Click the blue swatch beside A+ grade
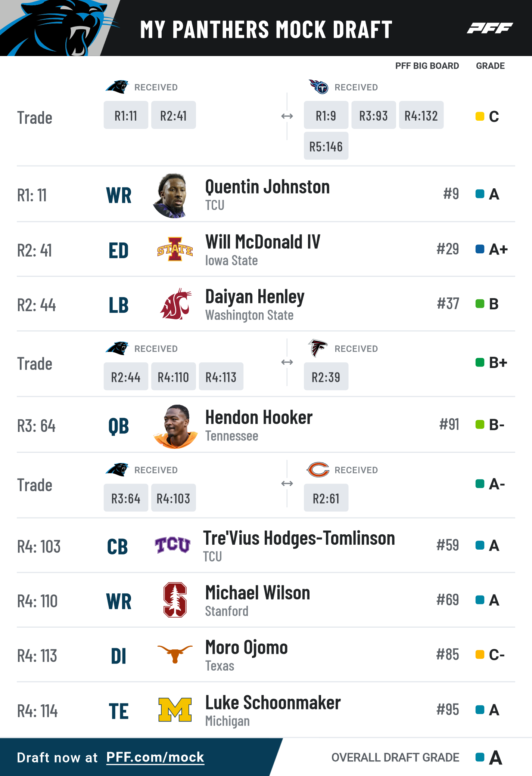This screenshot has height=776, width=532. click(x=480, y=249)
